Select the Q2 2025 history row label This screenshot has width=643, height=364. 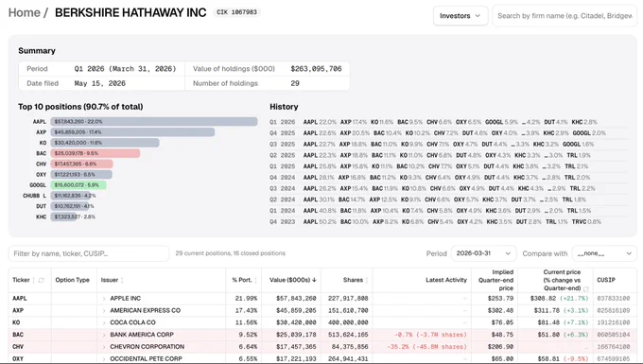(x=282, y=155)
